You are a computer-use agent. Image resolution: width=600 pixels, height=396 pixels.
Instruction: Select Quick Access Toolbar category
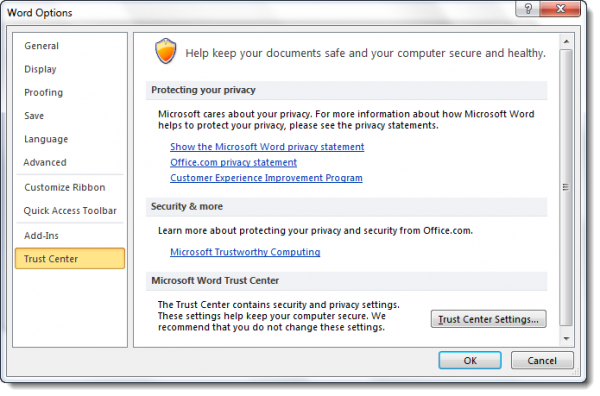tap(70, 211)
